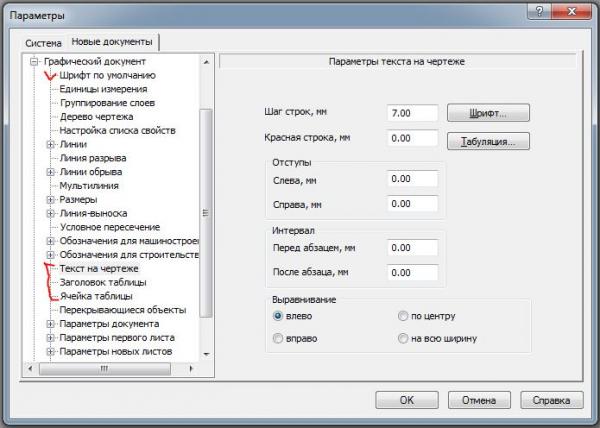Switch to the Система tab
The height and width of the screenshot is (428, 600).
coord(43,43)
